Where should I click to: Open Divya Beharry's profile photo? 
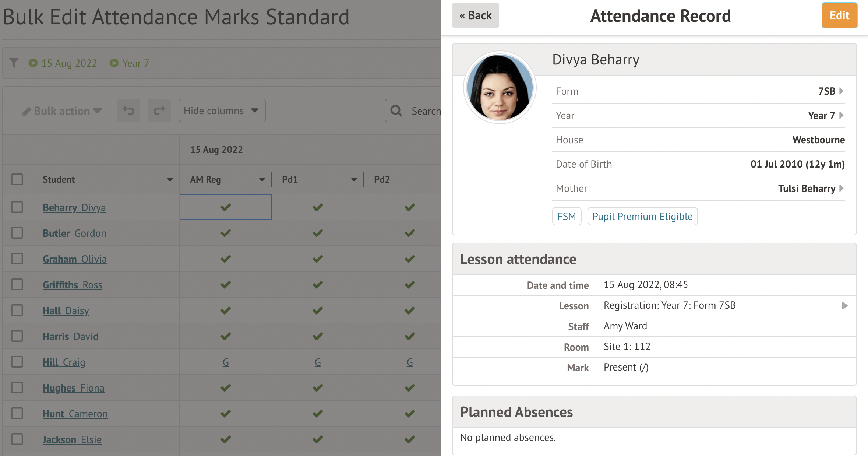[x=500, y=87]
